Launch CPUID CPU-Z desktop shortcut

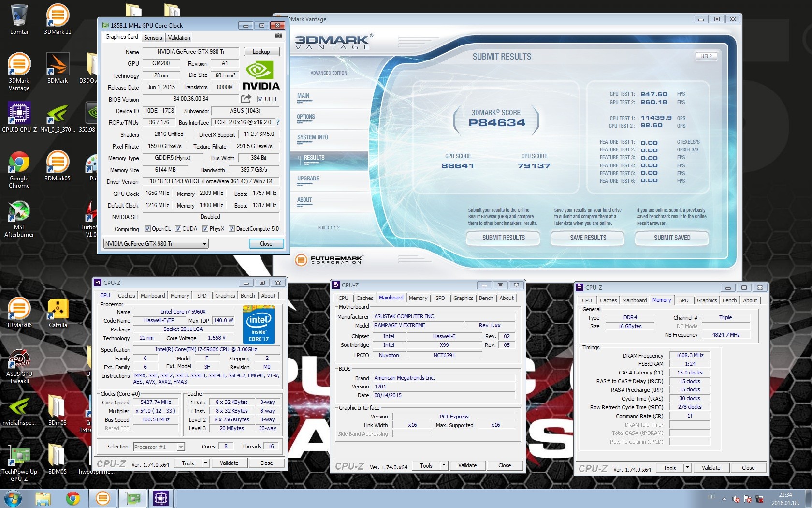point(19,117)
